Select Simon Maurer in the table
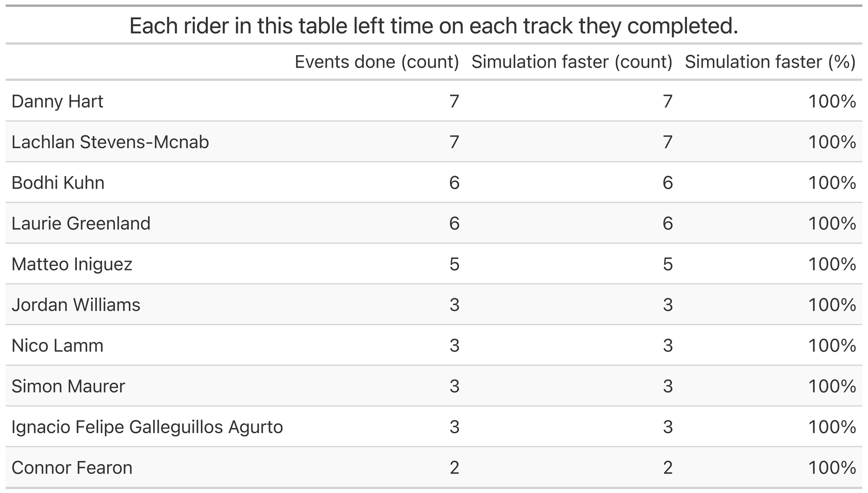The height and width of the screenshot is (493, 868). [68, 386]
